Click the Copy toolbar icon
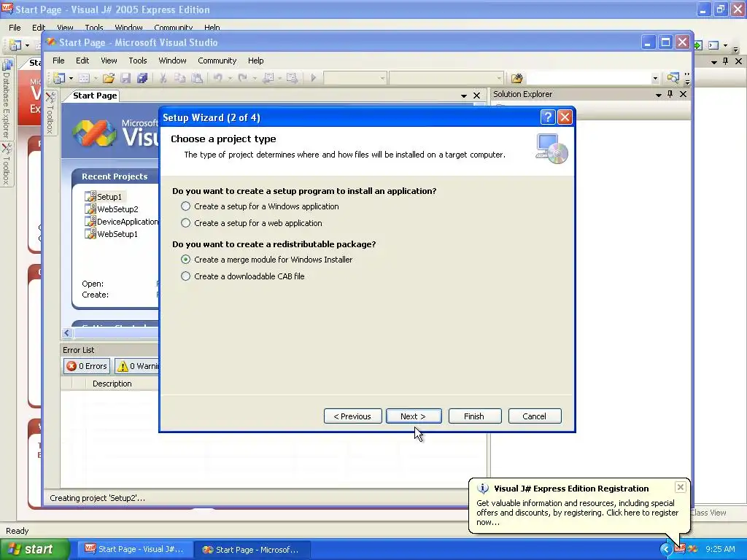This screenshot has height=560, width=747. point(179,78)
